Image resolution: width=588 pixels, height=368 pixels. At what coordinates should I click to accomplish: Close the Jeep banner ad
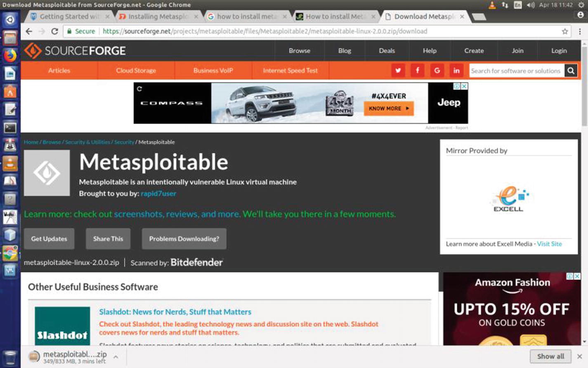464,86
